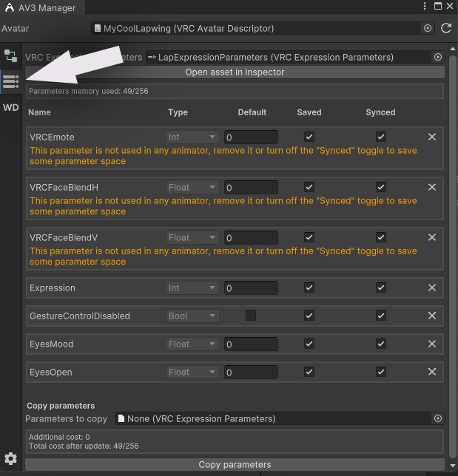Toggle Saved for GestureControlDisabled

pos(309,316)
